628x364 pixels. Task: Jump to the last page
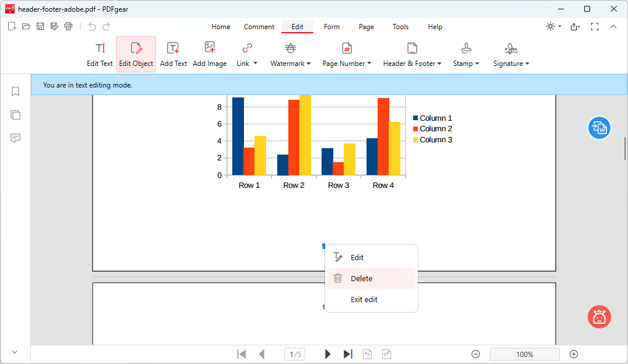pos(348,354)
